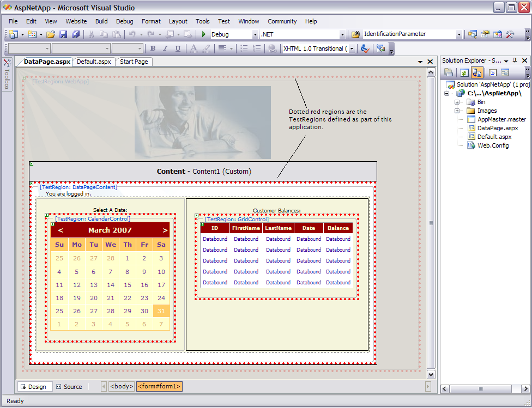Apply numbered list formatting icon
This screenshot has width=532, height=408.
[x=257, y=48]
